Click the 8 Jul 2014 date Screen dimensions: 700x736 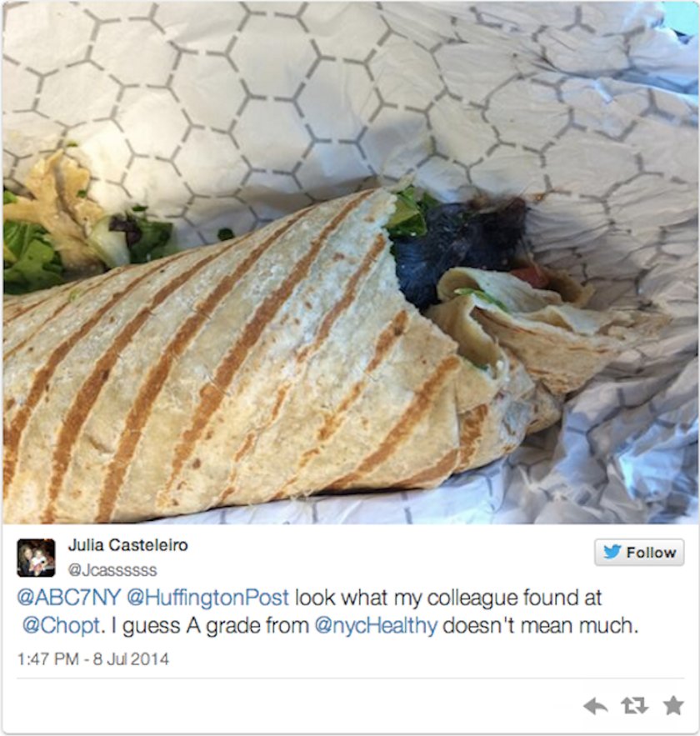tap(131, 659)
